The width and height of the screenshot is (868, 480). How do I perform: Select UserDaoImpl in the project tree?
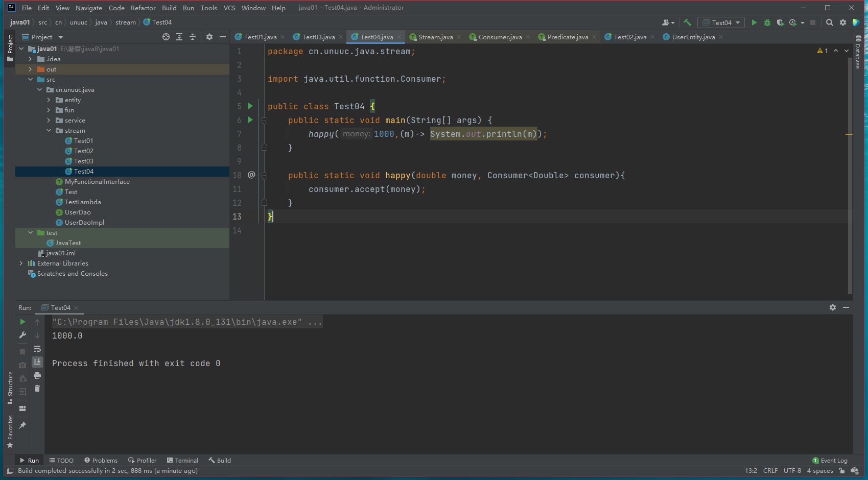(84, 223)
